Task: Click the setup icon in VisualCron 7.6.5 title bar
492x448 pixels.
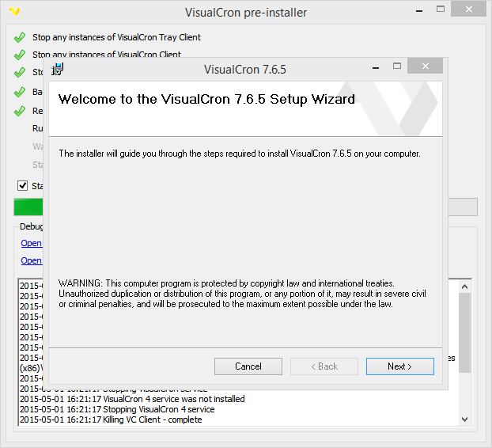Action: [57, 68]
